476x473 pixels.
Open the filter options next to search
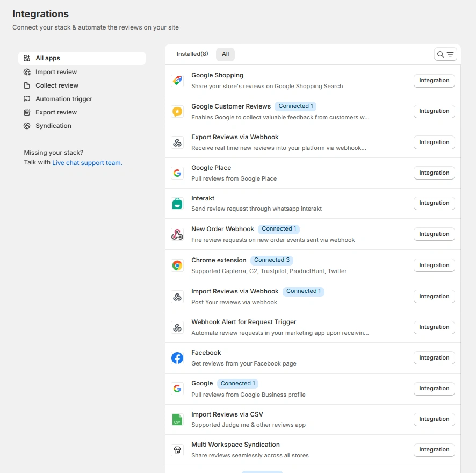point(450,54)
